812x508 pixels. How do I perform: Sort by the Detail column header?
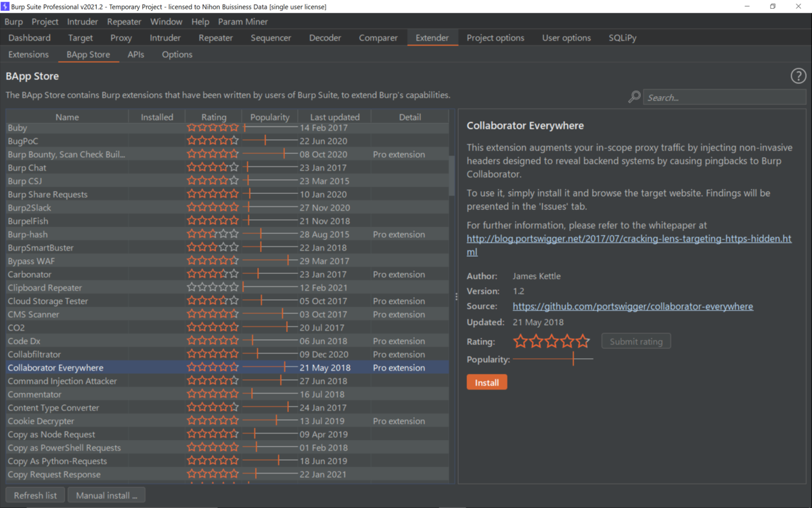coord(410,117)
